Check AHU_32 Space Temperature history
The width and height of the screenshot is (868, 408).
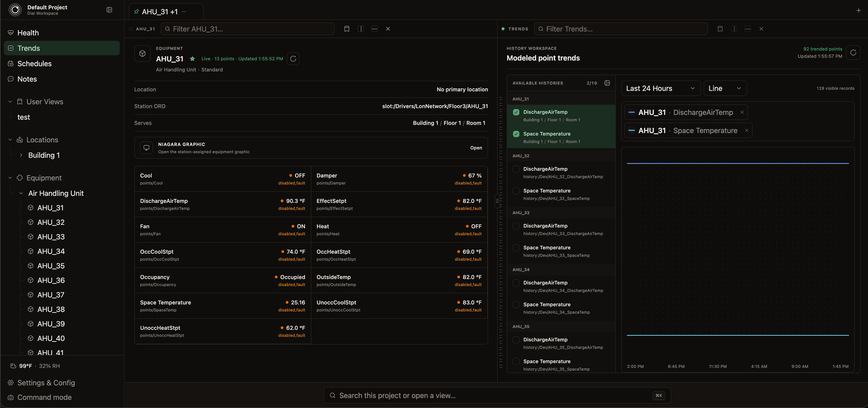coord(516,191)
